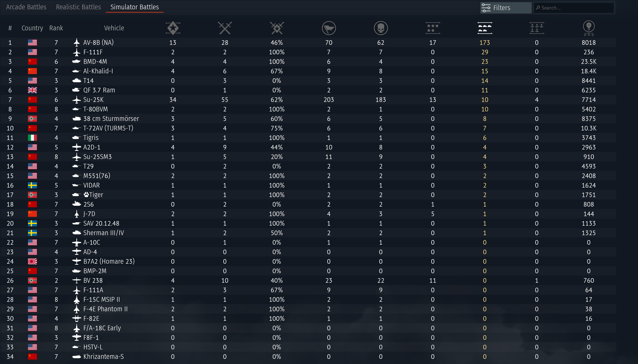Sort by deaths skull icon column
Viewport: 638px width, 364px height.
click(x=381, y=28)
